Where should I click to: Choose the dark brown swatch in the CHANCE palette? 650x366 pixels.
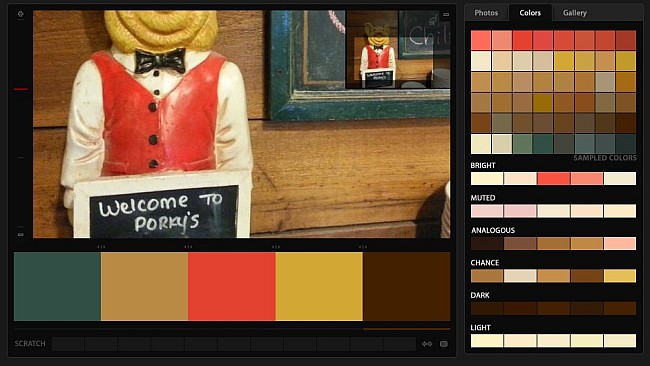587,276
